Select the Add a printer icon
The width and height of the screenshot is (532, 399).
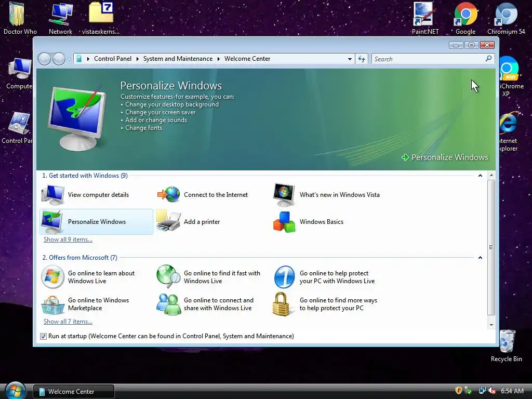[x=168, y=221]
